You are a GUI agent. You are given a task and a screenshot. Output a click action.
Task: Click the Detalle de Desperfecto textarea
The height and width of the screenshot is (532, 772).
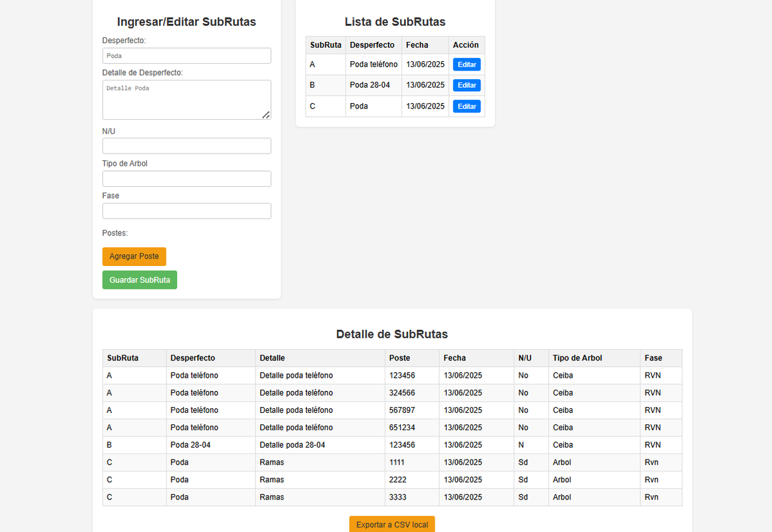coord(186,100)
